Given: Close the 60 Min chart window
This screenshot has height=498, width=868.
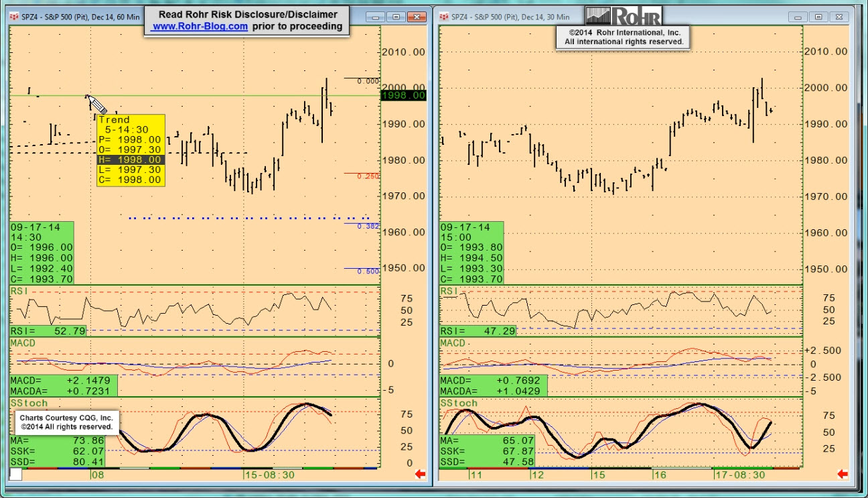Looking at the screenshot, I should [x=418, y=17].
